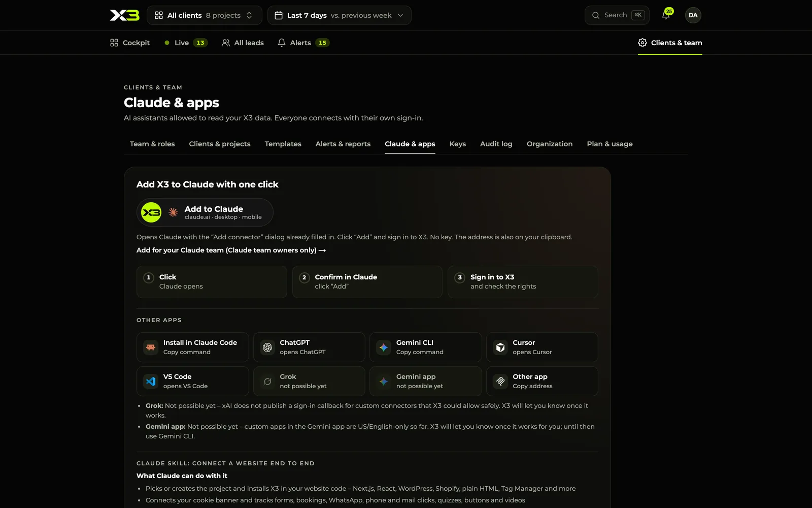The height and width of the screenshot is (508, 812).
Task: Click the Gemini app sparkle icon
Action: (x=384, y=382)
